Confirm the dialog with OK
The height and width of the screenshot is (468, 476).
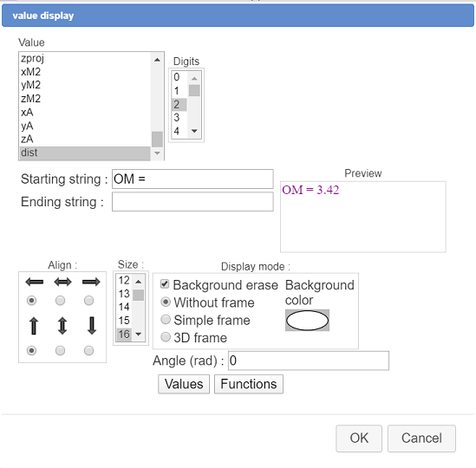point(359,439)
